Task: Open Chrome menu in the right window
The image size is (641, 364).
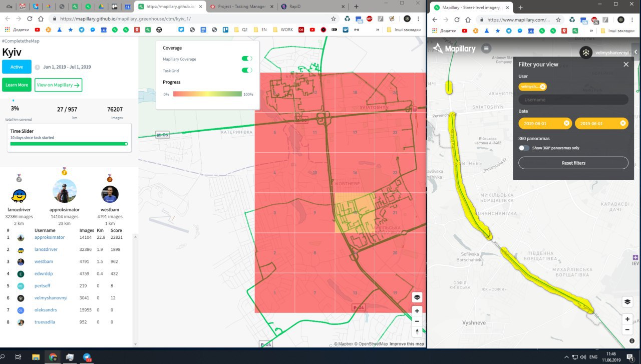Action: point(633,20)
